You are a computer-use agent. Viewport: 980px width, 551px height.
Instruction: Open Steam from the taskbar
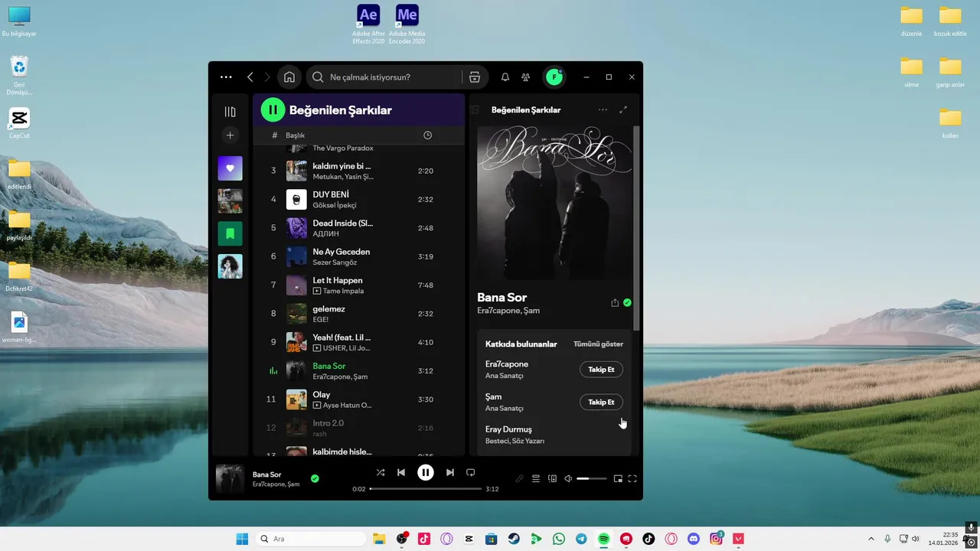514,539
